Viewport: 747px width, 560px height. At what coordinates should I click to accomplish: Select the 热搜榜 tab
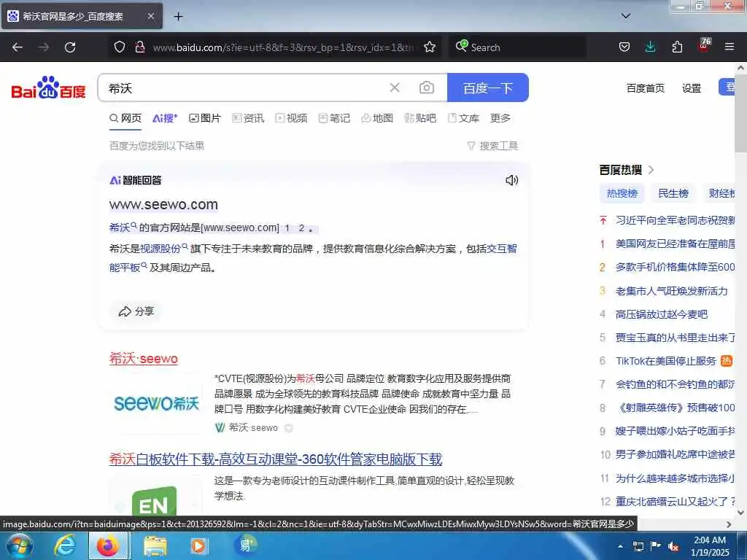(622, 193)
